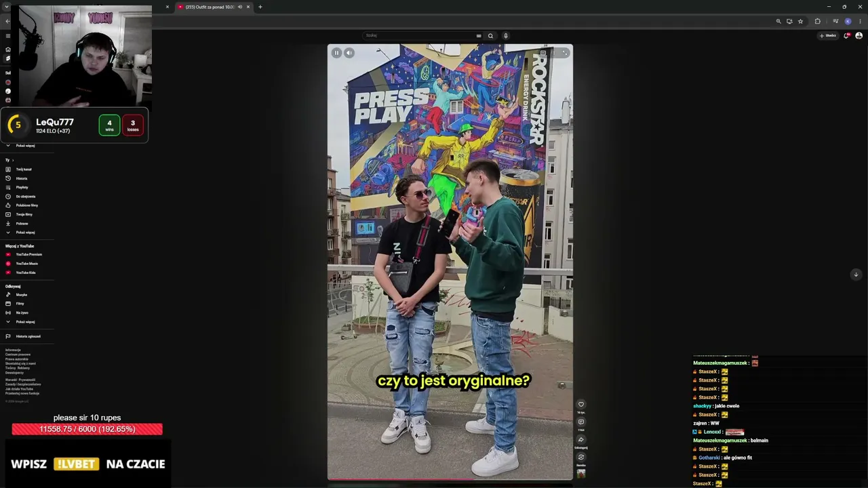Open the on-screen keyboard in search box

click(x=479, y=36)
